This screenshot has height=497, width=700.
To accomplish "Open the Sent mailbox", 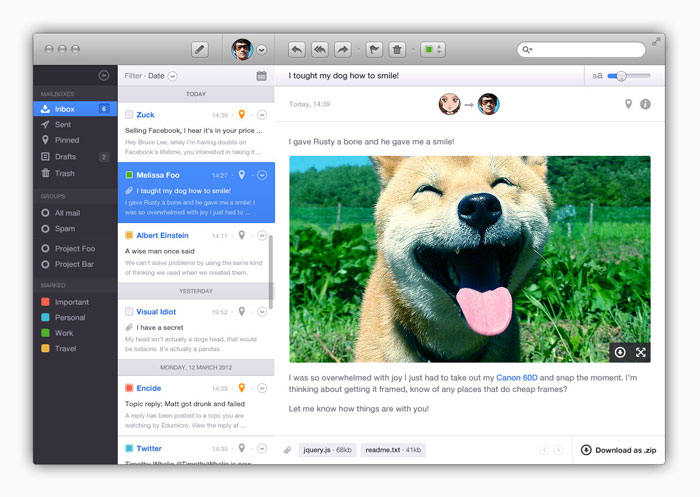I will coord(75,125).
